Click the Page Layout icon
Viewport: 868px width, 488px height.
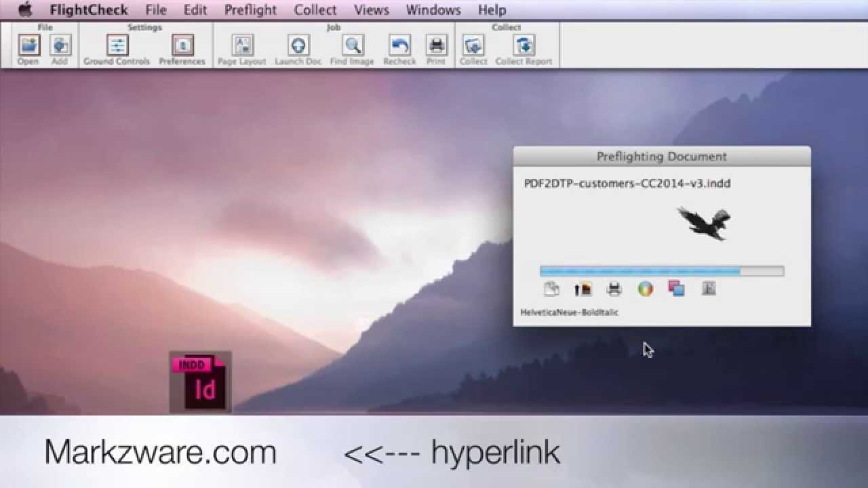click(x=242, y=45)
